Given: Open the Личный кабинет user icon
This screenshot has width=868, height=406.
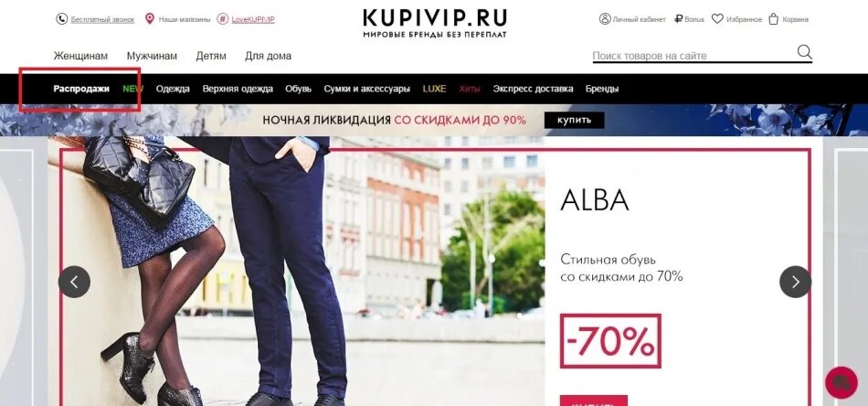Looking at the screenshot, I should click(605, 19).
